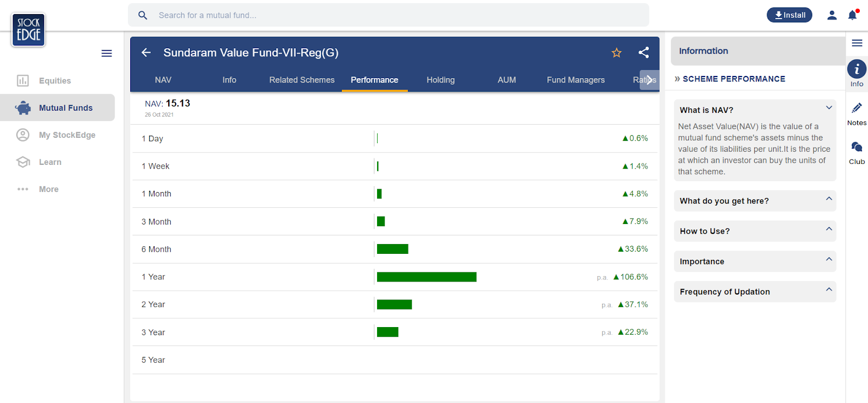Click the 22.9% return value
The width and height of the screenshot is (868, 403).
(x=636, y=332)
